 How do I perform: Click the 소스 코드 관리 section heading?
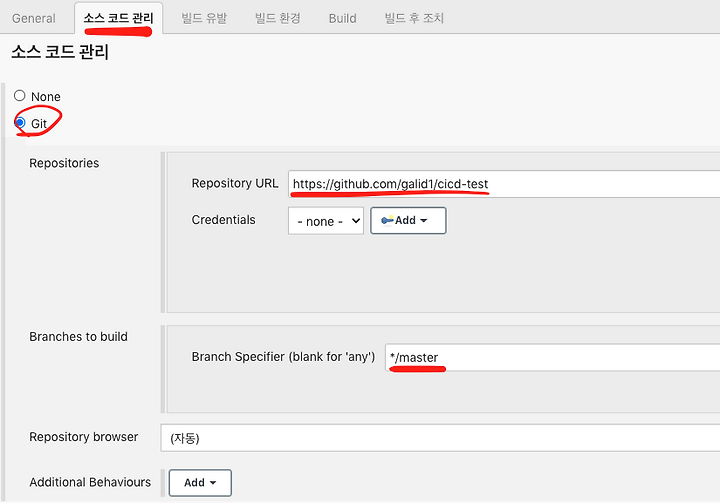coord(60,51)
